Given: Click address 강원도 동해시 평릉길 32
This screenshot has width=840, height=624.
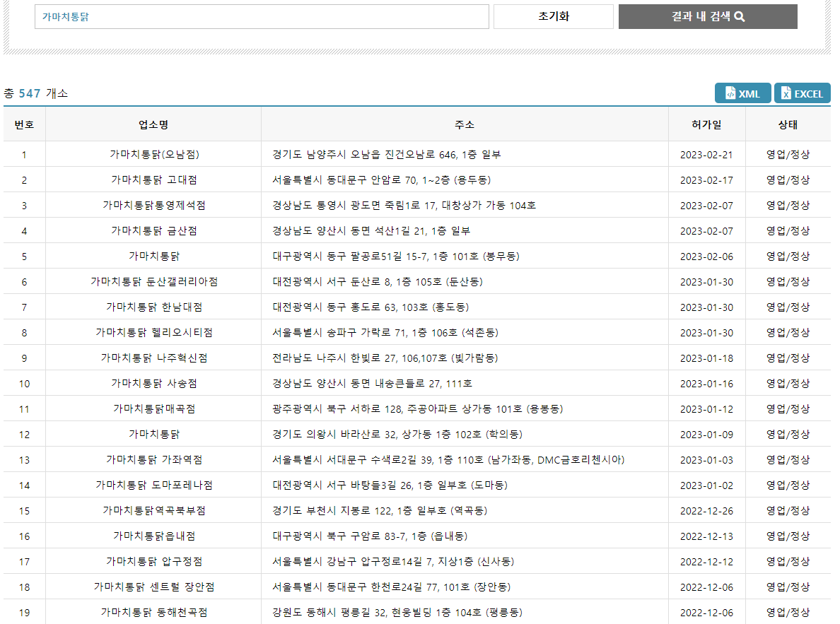Looking at the screenshot, I should pos(397,612).
